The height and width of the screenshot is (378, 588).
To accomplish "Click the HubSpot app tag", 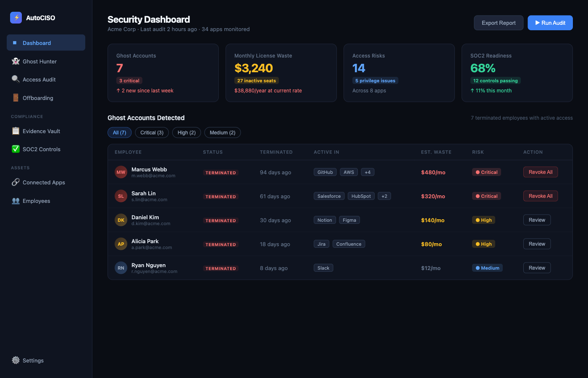I will pos(361,196).
